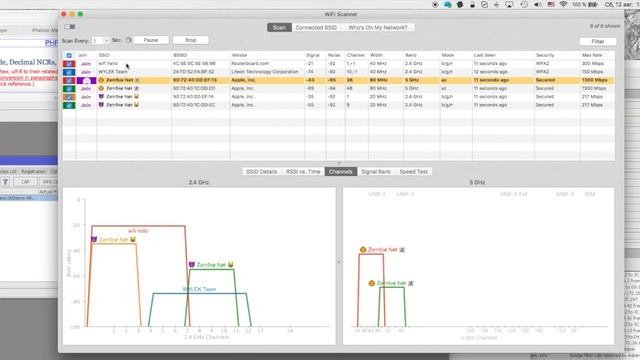This screenshot has height=360, width=640.
Task: Open the volume icon in menu bar
Action: tap(538, 4)
